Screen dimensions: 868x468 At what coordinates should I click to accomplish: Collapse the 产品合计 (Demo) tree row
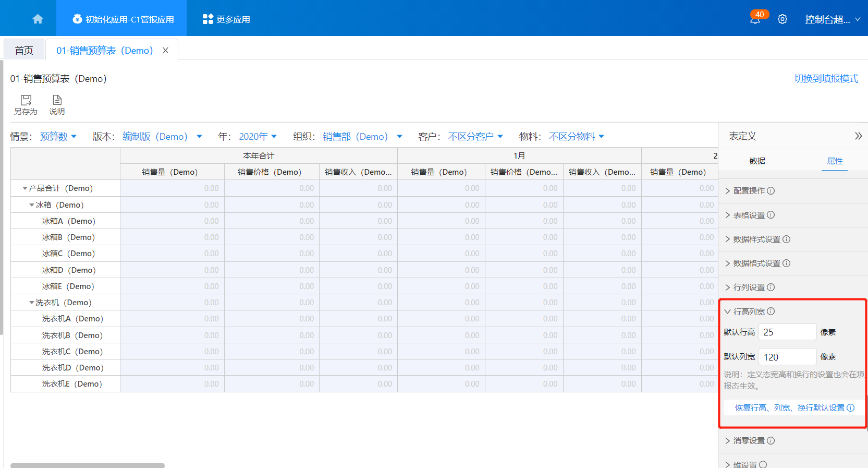coord(25,188)
